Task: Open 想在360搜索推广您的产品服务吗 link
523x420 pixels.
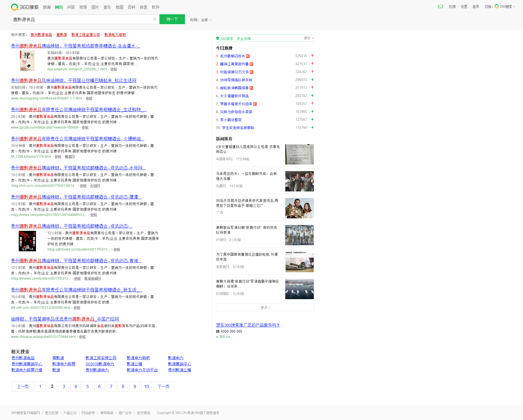Action: point(248,325)
